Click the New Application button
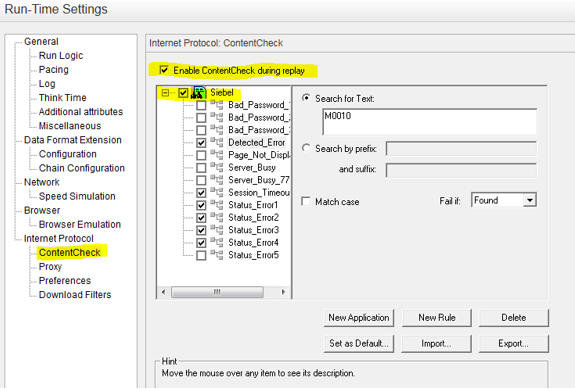The image size is (575, 390). (x=359, y=317)
